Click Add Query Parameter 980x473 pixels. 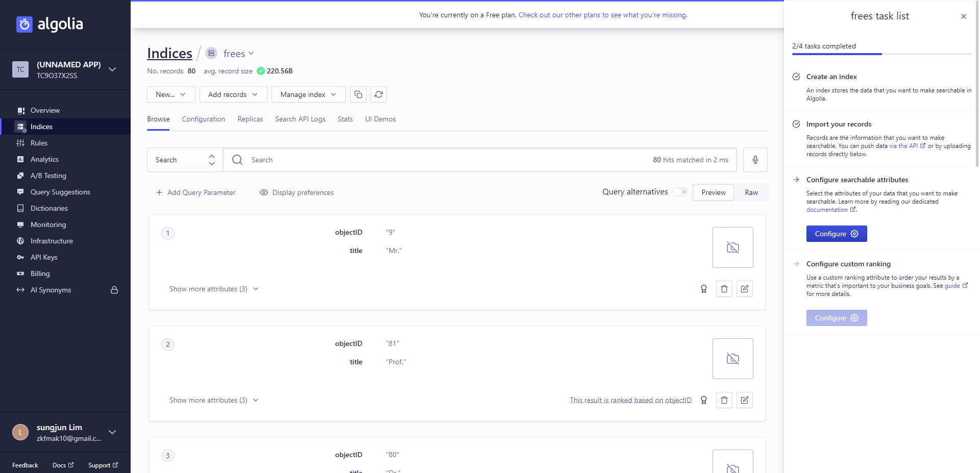click(x=195, y=192)
